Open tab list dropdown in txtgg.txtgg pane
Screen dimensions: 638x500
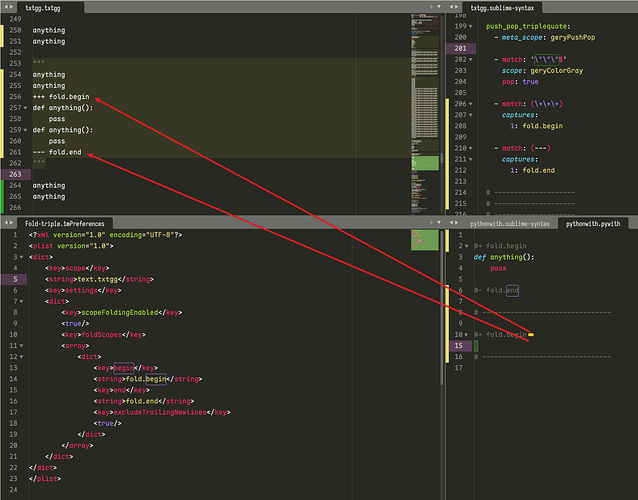(439, 7)
